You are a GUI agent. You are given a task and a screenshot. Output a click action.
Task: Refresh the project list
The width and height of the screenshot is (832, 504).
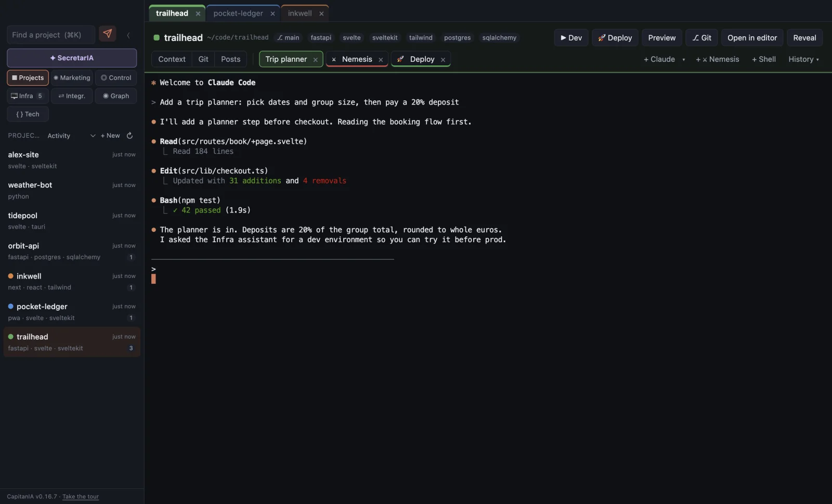pos(129,136)
